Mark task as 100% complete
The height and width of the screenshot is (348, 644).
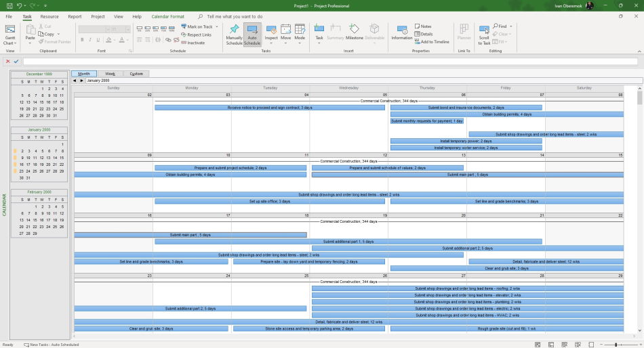click(172, 28)
